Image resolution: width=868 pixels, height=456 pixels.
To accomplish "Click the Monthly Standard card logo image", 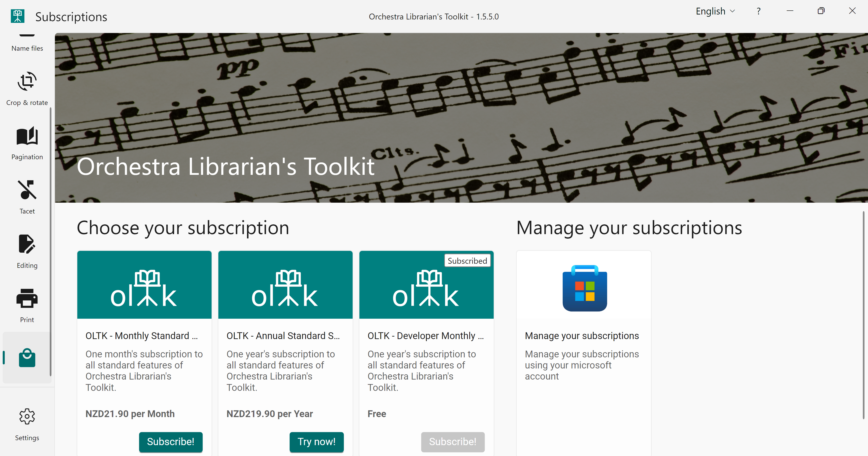I will pos(144,285).
